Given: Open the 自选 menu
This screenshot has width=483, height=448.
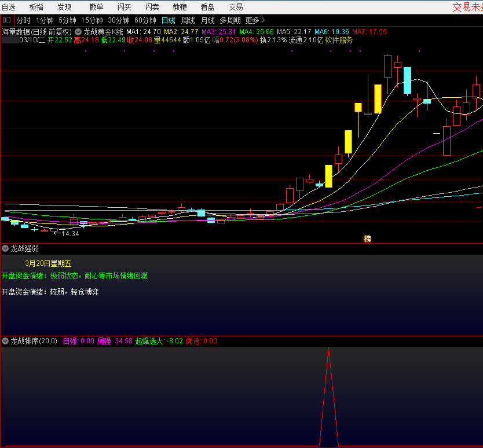Looking at the screenshot, I should (9, 7).
